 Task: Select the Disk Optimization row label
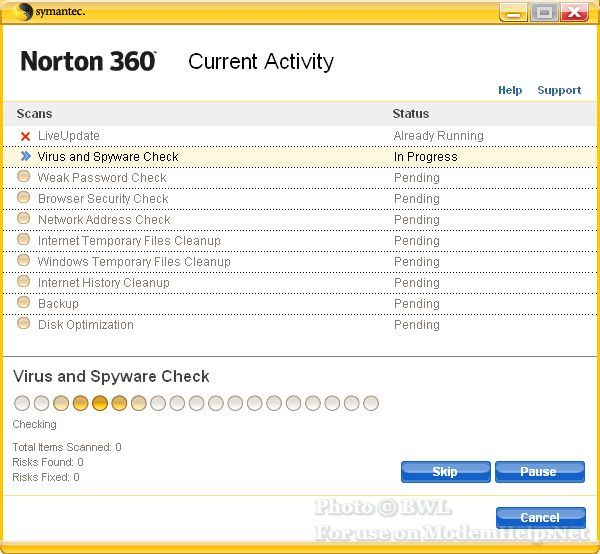click(x=86, y=325)
